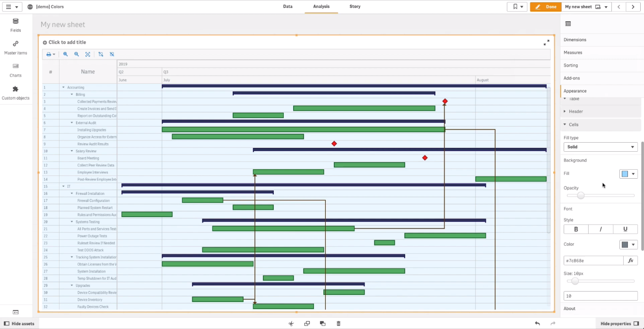Open the background Fill color picker
This screenshot has width=644, height=329.
pyautogui.click(x=628, y=174)
